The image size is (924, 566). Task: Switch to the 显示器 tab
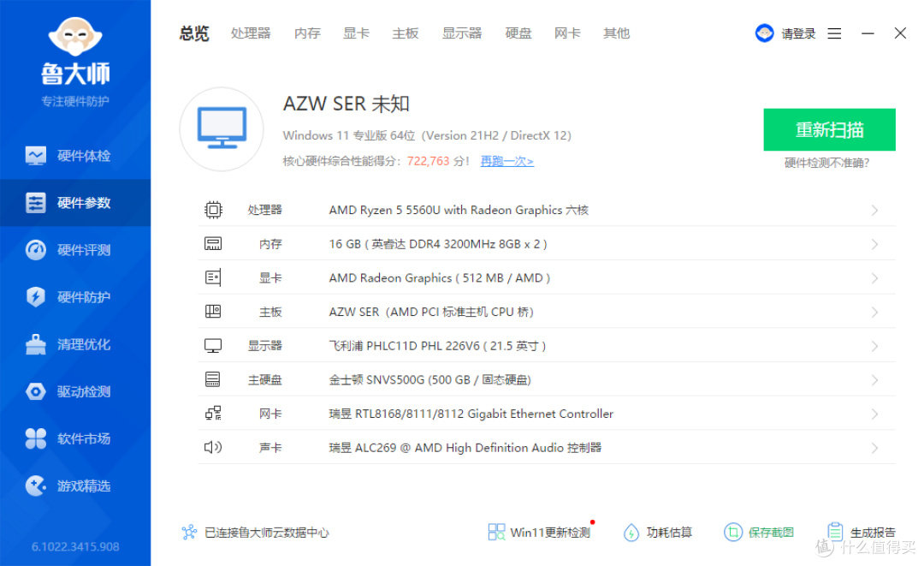tap(462, 33)
